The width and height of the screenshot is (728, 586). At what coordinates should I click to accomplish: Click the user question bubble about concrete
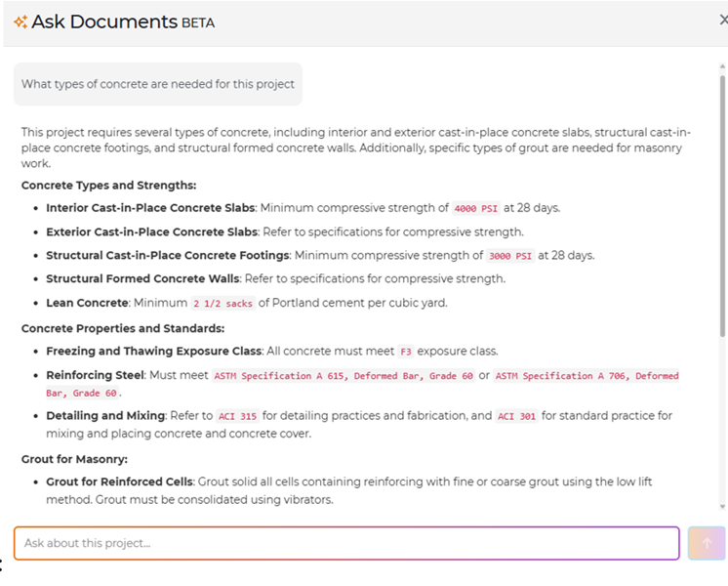(158, 84)
